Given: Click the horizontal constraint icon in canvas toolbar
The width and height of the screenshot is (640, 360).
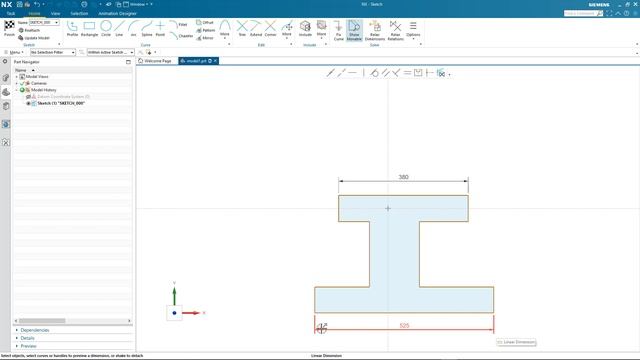Looking at the screenshot, I should [353, 73].
